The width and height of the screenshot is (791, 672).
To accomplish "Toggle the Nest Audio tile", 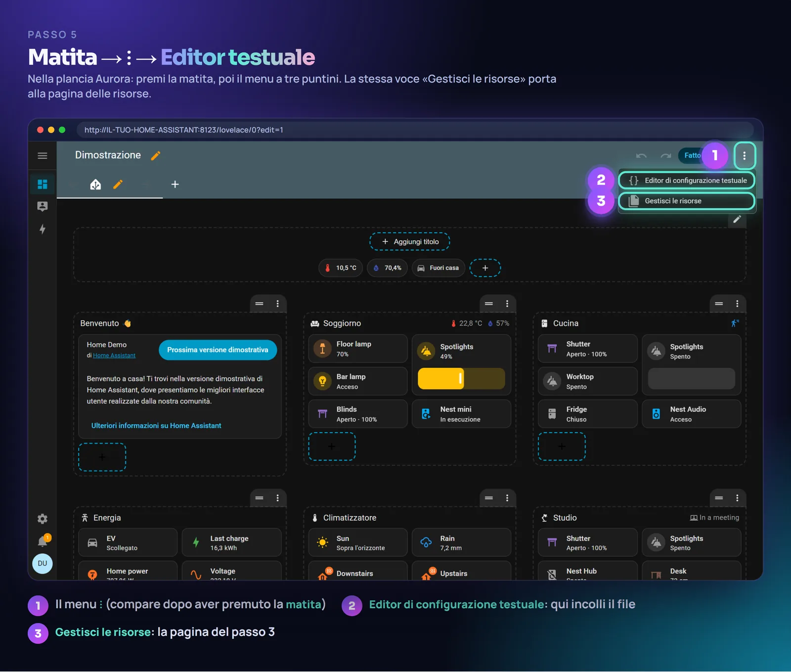I will click(x=691, y=414).
